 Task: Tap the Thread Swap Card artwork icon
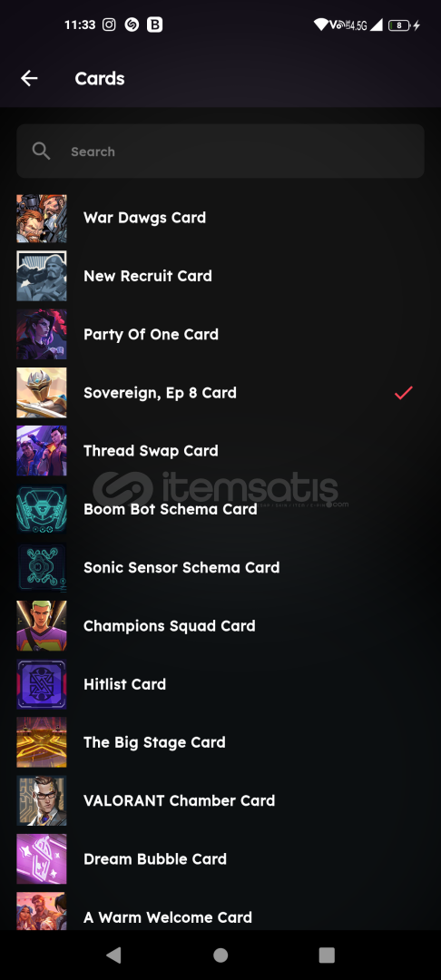point(41,451)
